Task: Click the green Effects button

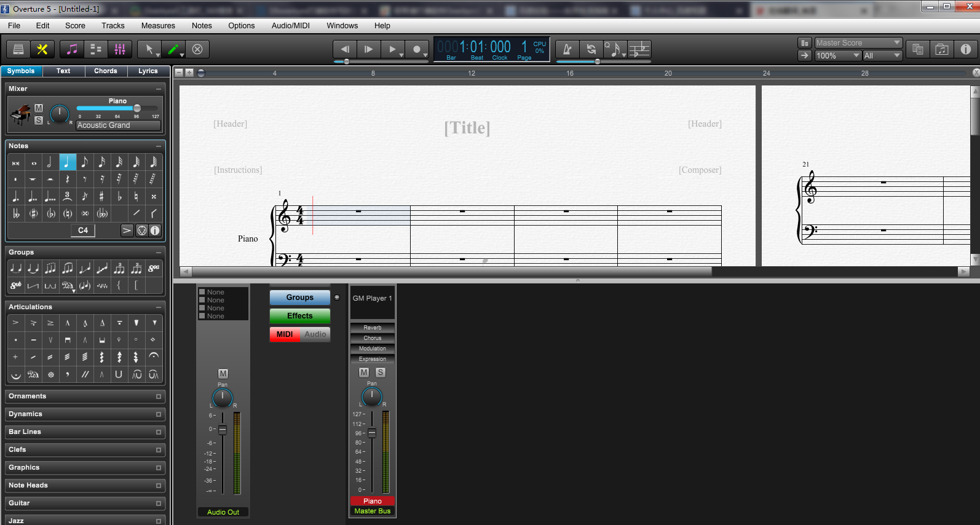Action: point(300,316)
